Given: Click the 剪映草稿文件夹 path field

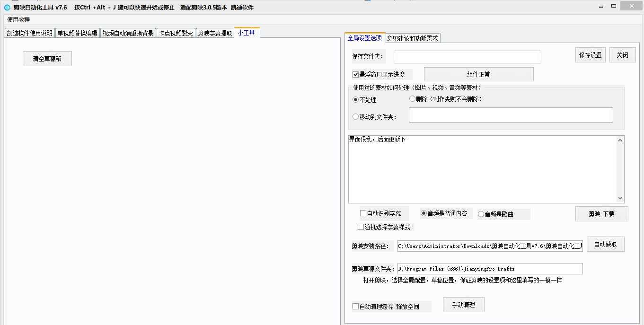Looking at the screenshot, I should tap(490, 269).
